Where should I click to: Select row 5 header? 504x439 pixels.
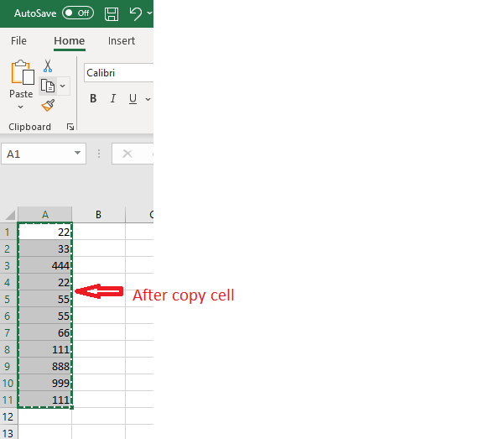coord(8,299)
